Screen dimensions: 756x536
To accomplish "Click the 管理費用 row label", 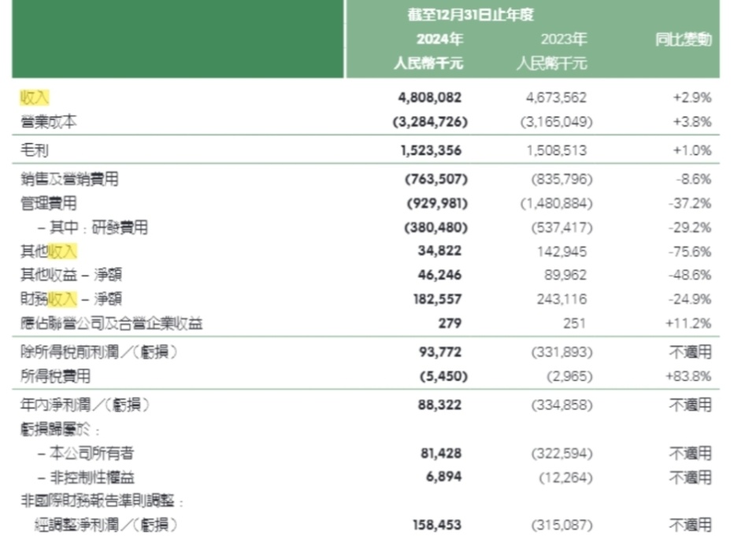I will coord(48,203).
